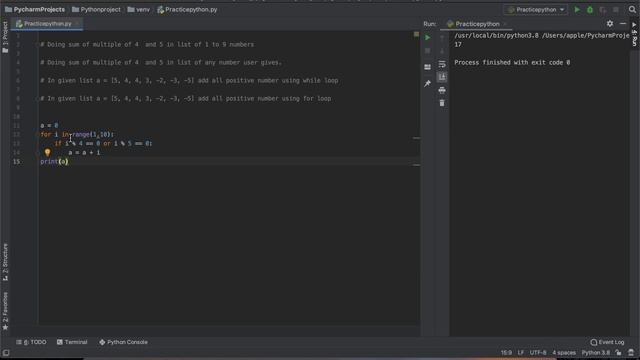Change the UTF-8 file encoding
Image resolution: width=640 pixels, height=360 pixels.
pos(538,353)
